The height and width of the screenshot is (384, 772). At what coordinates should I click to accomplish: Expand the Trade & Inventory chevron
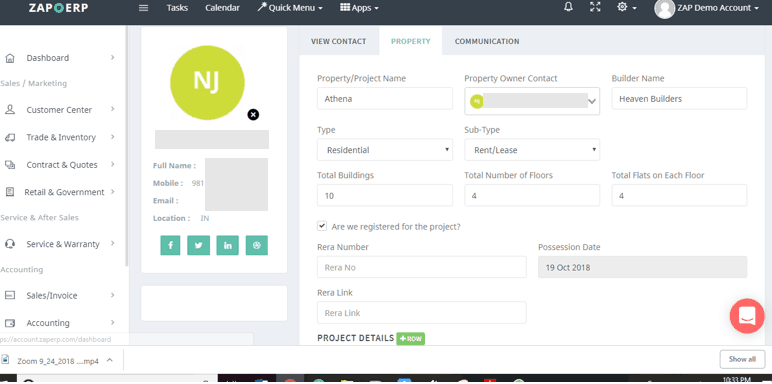point(112,137)
